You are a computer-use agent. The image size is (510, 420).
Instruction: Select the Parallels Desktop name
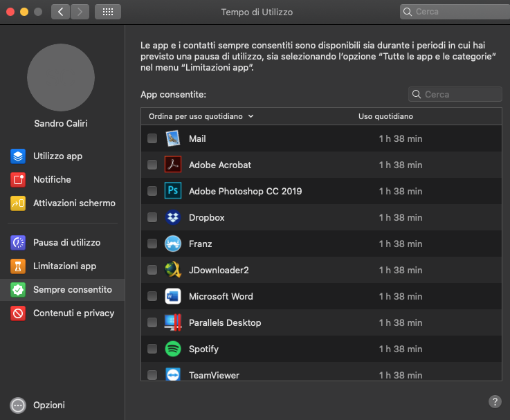(x=225, y=322)
